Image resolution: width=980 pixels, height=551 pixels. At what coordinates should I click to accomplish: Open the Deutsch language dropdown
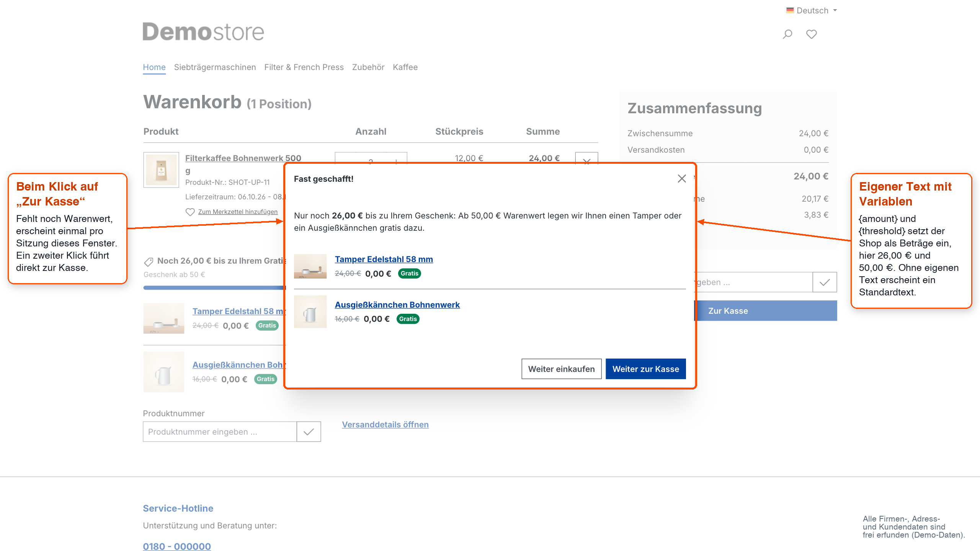(x=812, y=11)
